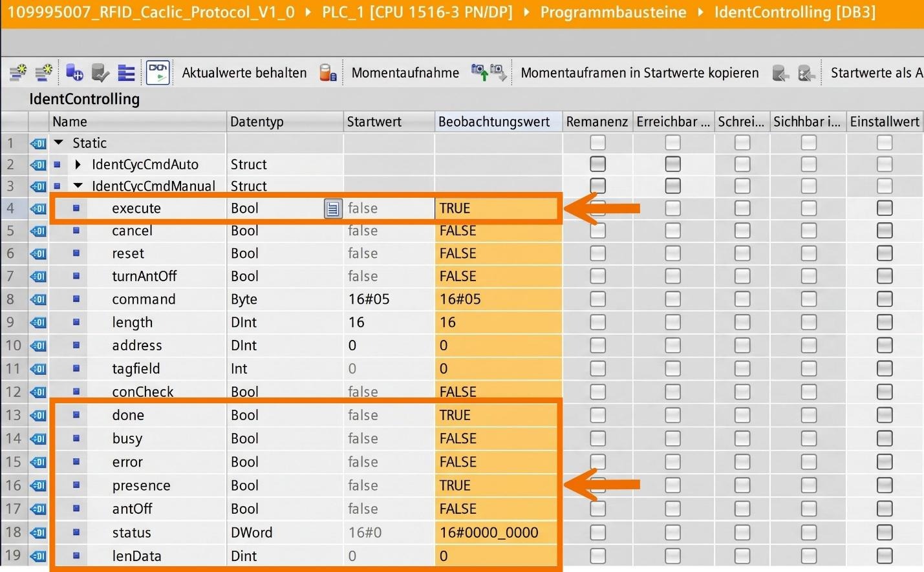This screenshot has height=572, width=924.
Task: Toggle Einstellwert checkbox for the status row
Action: pos(884,533)
